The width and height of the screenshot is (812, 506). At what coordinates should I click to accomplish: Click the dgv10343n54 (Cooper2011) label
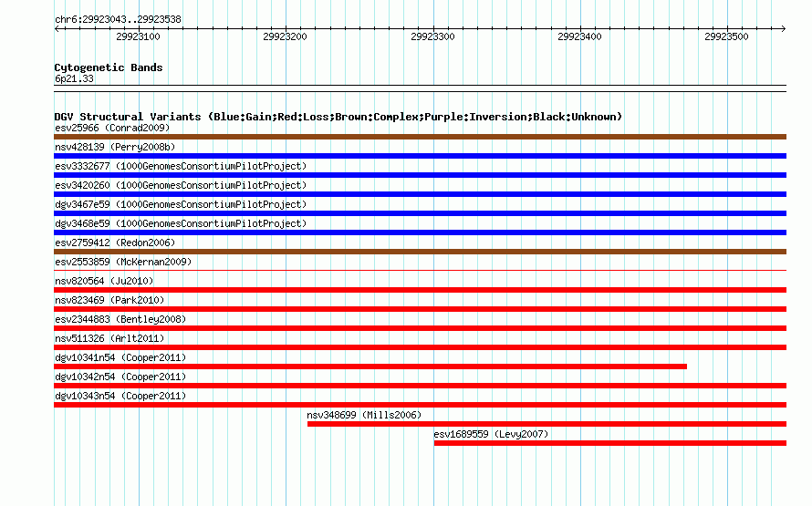120,396
